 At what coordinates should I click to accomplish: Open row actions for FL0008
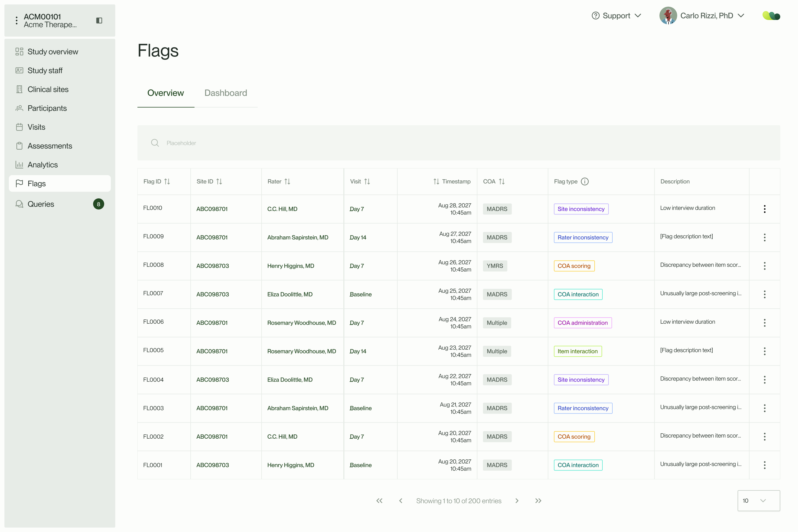pos(764,266)
